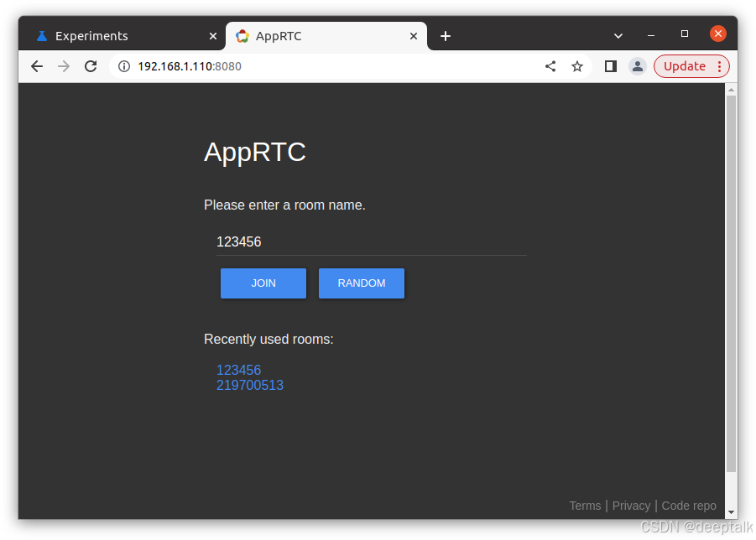Open the Privacy link

631,506
